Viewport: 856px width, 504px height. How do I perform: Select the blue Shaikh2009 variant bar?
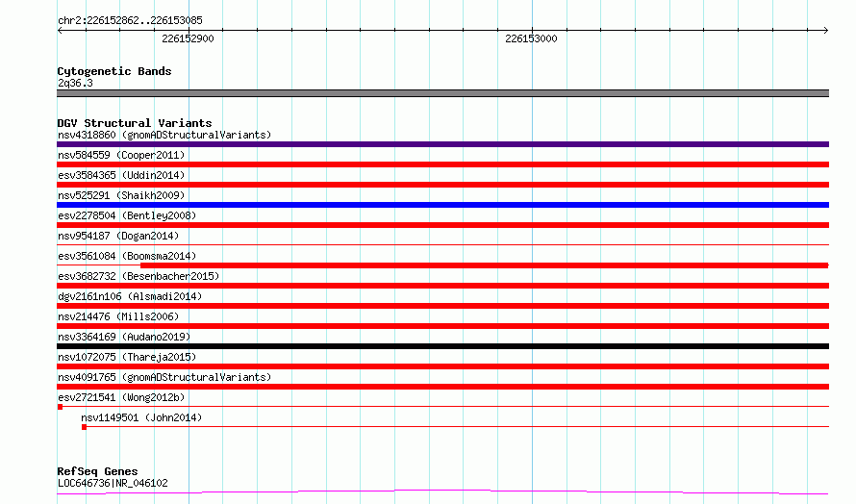(x=442, y=205)
